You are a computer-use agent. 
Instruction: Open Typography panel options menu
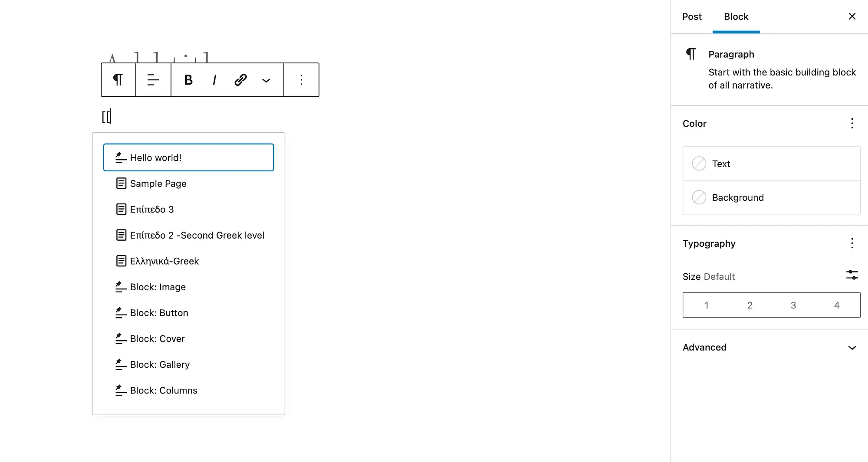coord(852,243)
